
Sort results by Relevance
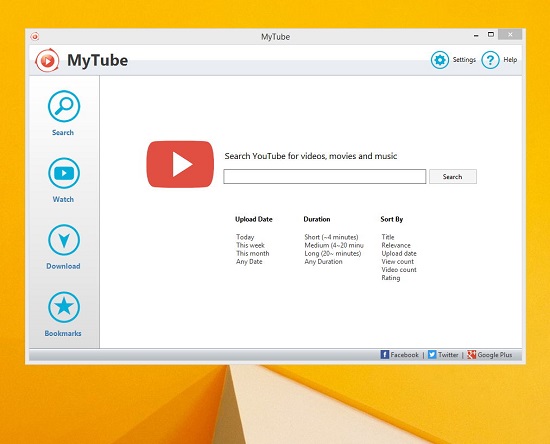(396, 245)
